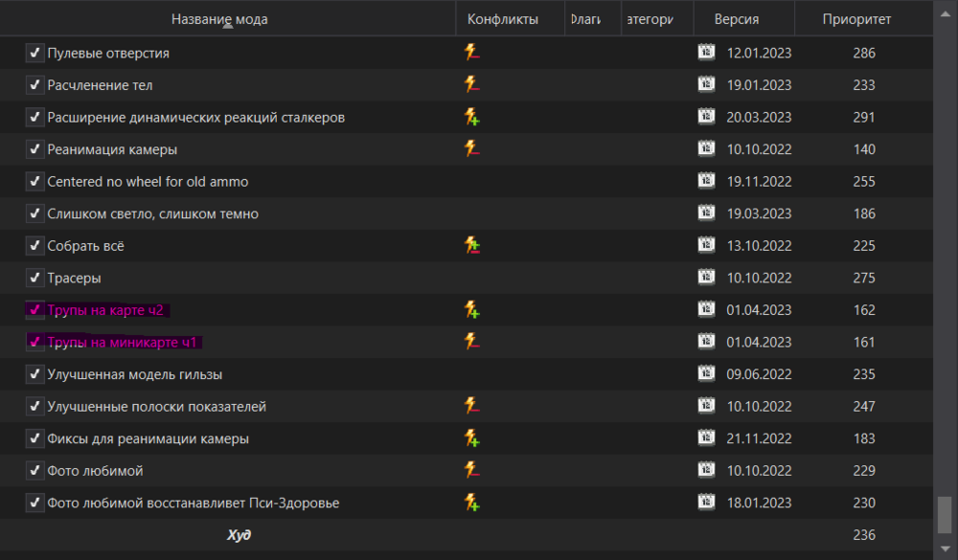Click conflict icon for Фото любимой

click(471, 470)
